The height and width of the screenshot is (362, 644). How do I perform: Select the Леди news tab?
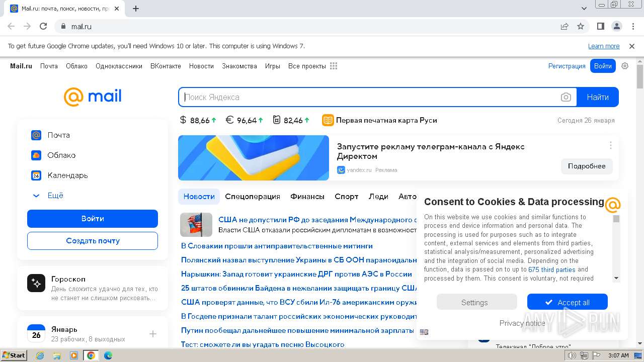378,197
